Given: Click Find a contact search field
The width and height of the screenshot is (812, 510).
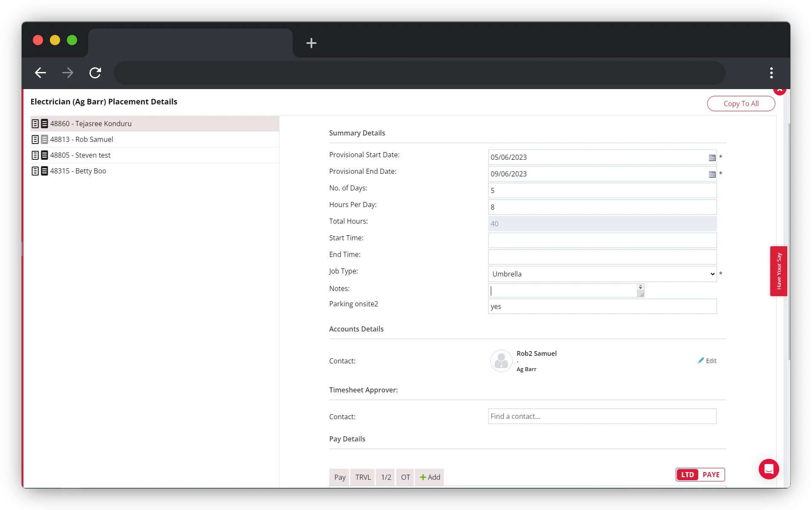Looking at the screenshot, I should point(602,416).
